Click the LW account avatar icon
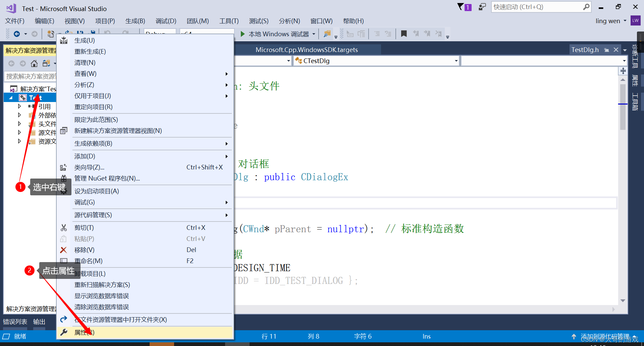 (635, 20)
